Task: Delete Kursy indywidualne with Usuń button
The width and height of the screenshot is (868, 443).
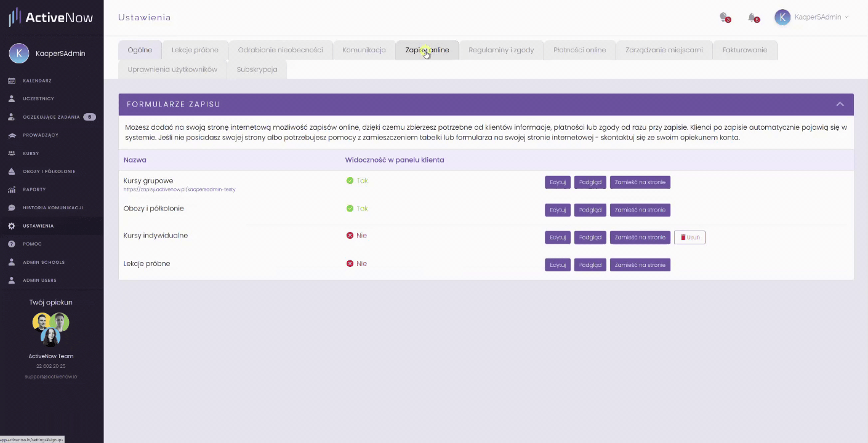Action: (689, 237)
